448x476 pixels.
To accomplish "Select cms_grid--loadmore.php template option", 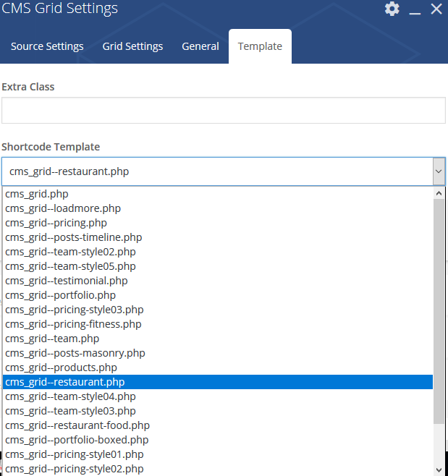I will pyautogui.click(x=63, y=208).
